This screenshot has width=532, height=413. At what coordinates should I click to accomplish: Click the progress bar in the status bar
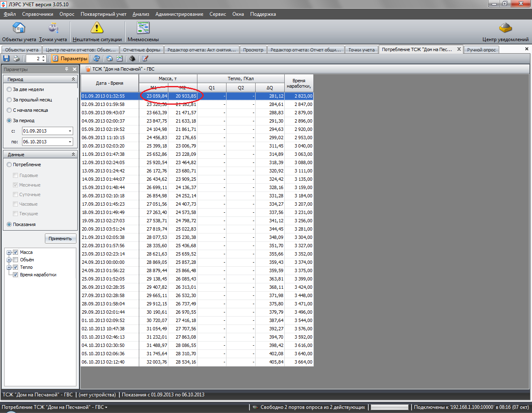(389, 407)
